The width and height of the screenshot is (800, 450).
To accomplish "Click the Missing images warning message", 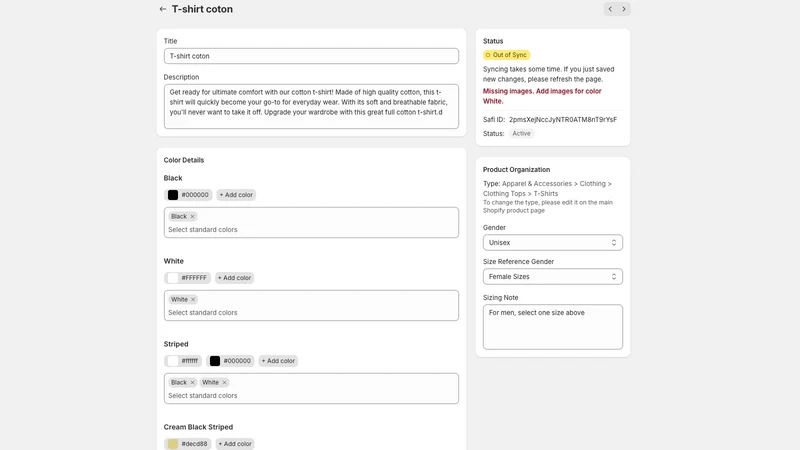I will (542, 96).
